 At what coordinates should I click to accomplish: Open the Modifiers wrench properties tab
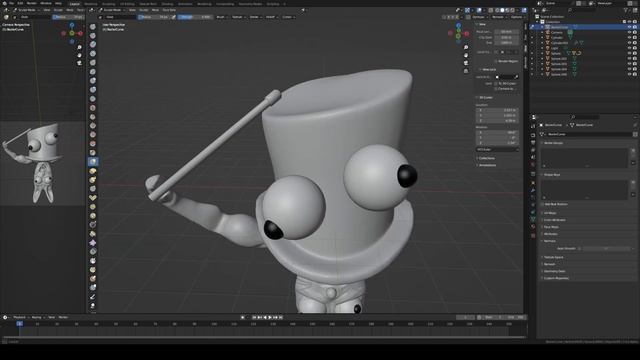533,190
